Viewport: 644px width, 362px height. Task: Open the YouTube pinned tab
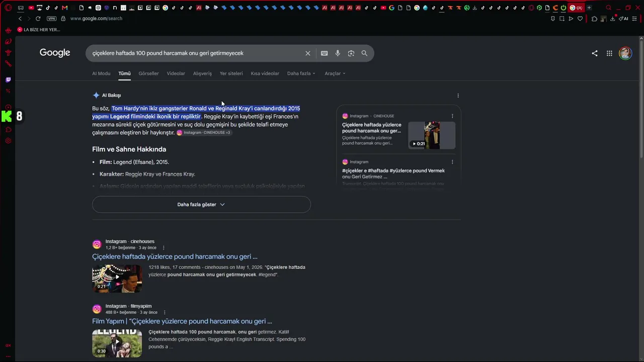31,8
